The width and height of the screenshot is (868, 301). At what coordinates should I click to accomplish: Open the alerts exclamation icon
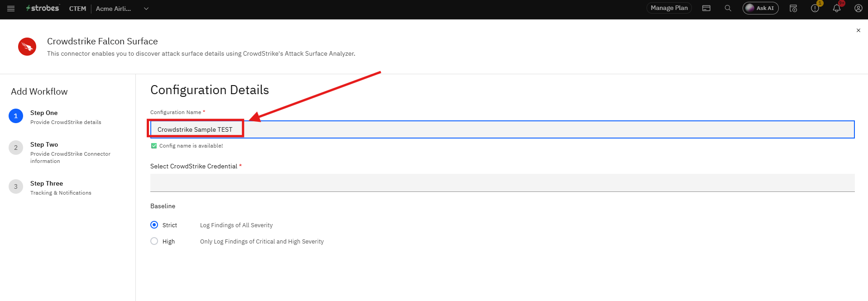815,8
